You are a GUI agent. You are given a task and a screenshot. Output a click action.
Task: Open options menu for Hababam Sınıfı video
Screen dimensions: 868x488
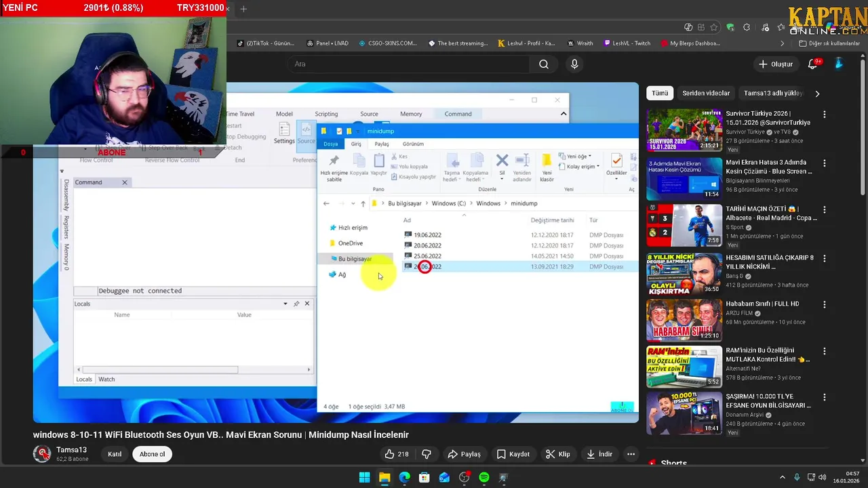point(825,304)
